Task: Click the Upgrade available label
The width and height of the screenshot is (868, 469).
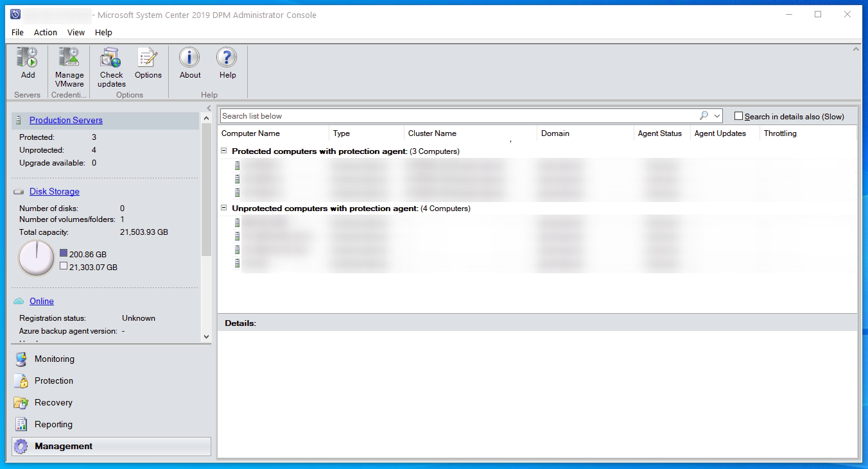Action: 52,163
